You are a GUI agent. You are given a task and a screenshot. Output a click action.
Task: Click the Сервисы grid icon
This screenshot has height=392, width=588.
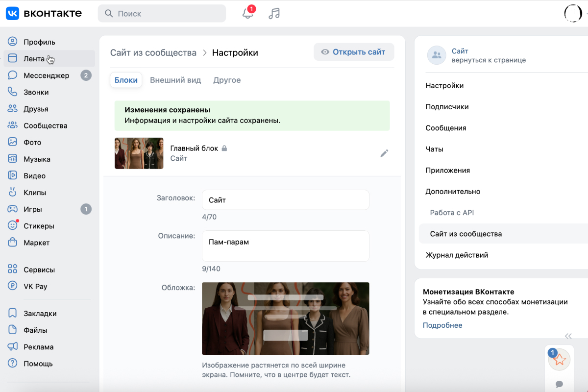coord(13,269)
